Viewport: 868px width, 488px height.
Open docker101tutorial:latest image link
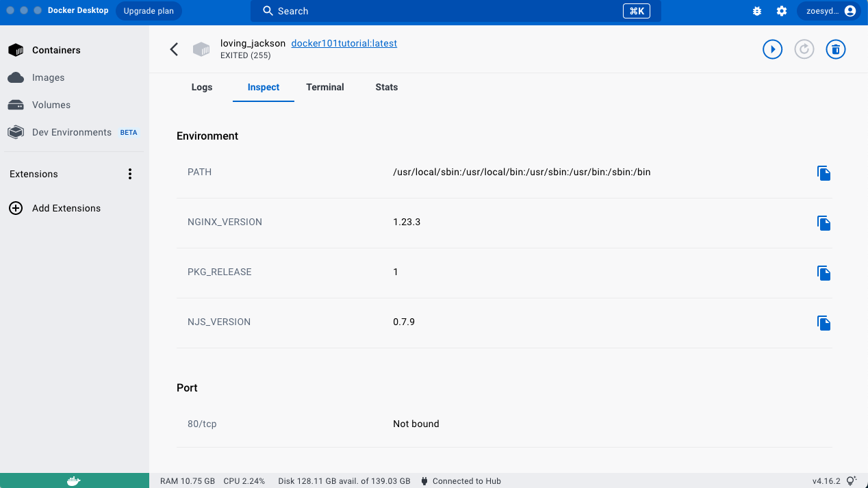[344, 43]
